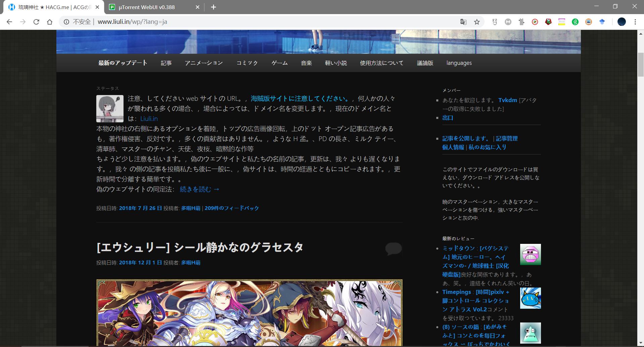Open the 2018年7月26日 date link
This screenshot has height=347, width=644.
point(140,208)
